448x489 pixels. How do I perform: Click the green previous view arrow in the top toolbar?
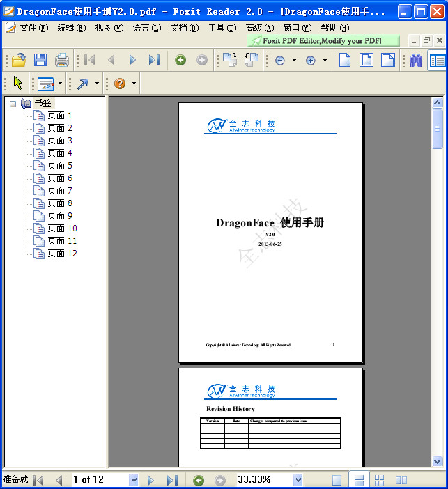point(180,60)
